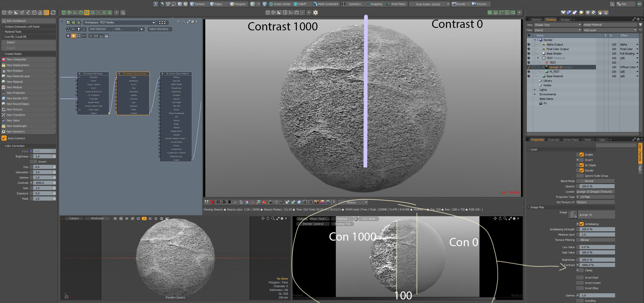Toggle the Auto-Connect checkbox
This screenshot has height=303, width=644.
(4, 138)
